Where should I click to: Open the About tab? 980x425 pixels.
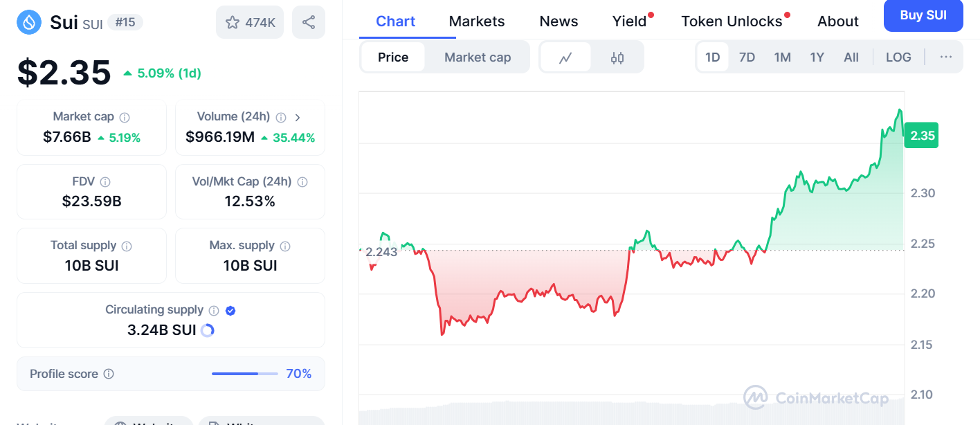838,21
